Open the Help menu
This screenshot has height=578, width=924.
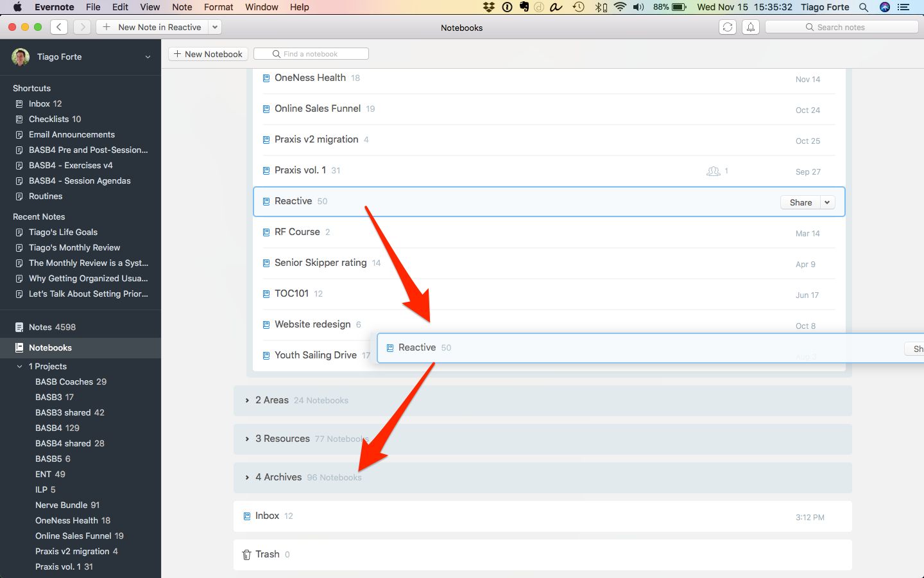click(300, 7)
